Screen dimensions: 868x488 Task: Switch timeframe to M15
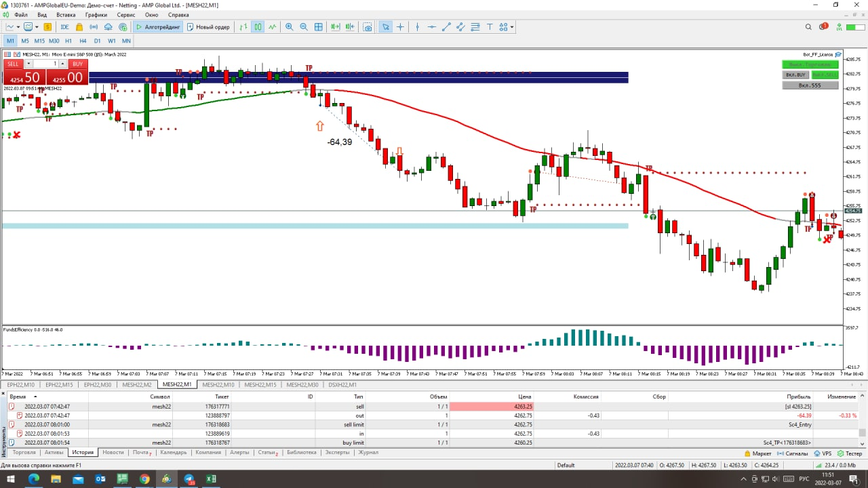39,41
